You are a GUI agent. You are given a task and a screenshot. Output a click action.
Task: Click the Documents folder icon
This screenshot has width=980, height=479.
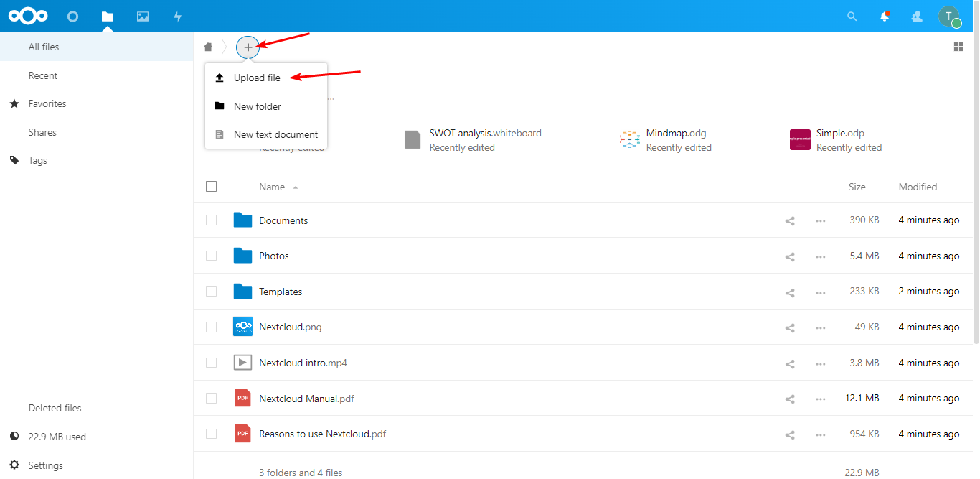242,220
